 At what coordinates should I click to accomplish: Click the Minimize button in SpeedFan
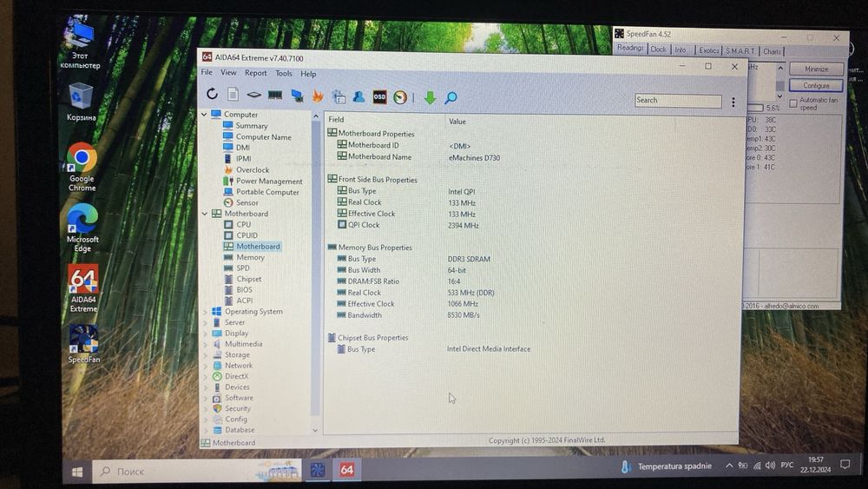(817, 69)
